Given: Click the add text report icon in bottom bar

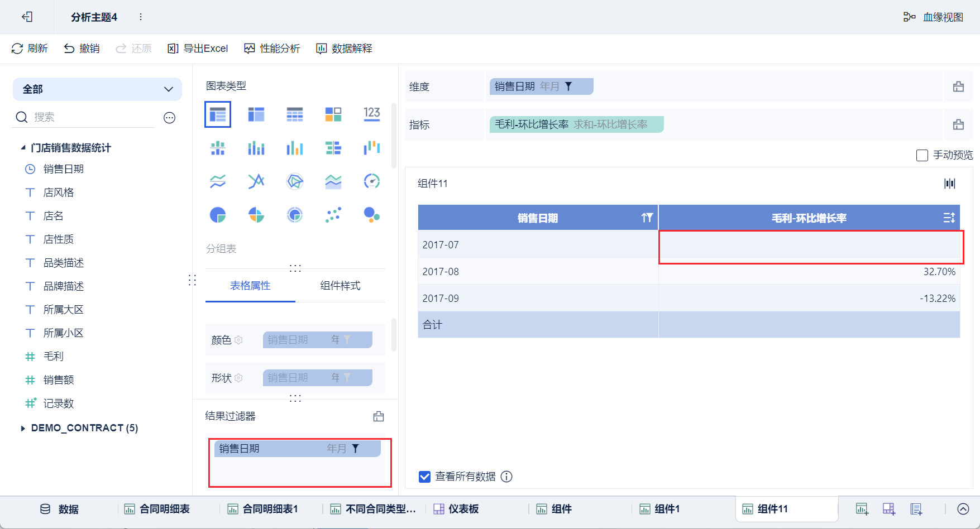Looking at the screenshot, I should (x=916, y=509).
